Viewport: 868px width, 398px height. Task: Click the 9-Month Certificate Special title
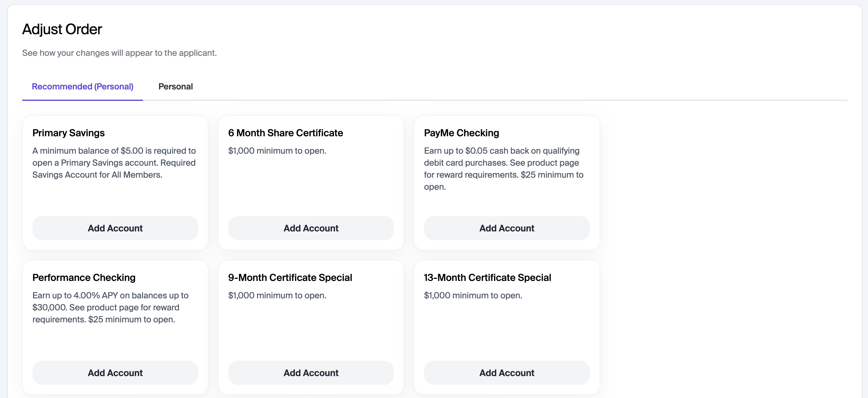(x=290, y=277)
